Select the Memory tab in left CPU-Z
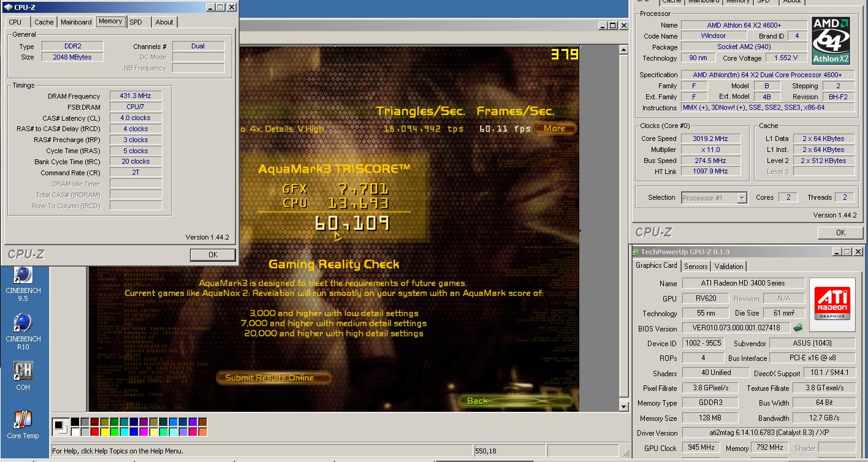868x462 pixels. (110, 21)
